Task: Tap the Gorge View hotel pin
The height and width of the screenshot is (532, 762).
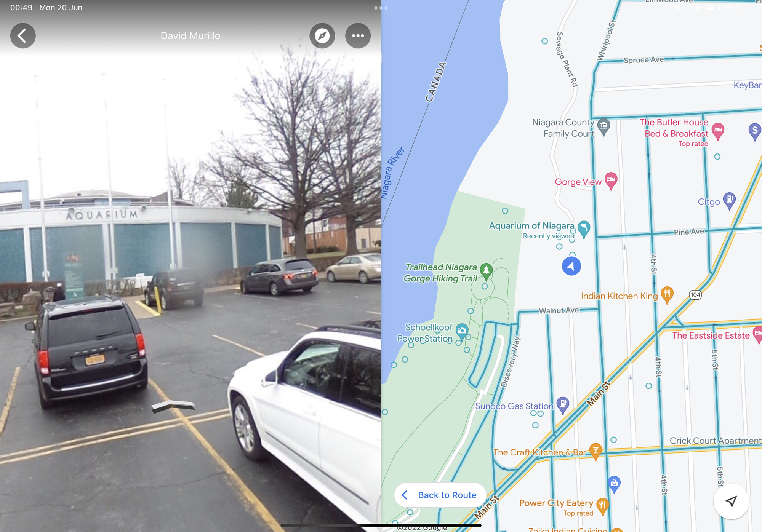Action: (611, 181)
